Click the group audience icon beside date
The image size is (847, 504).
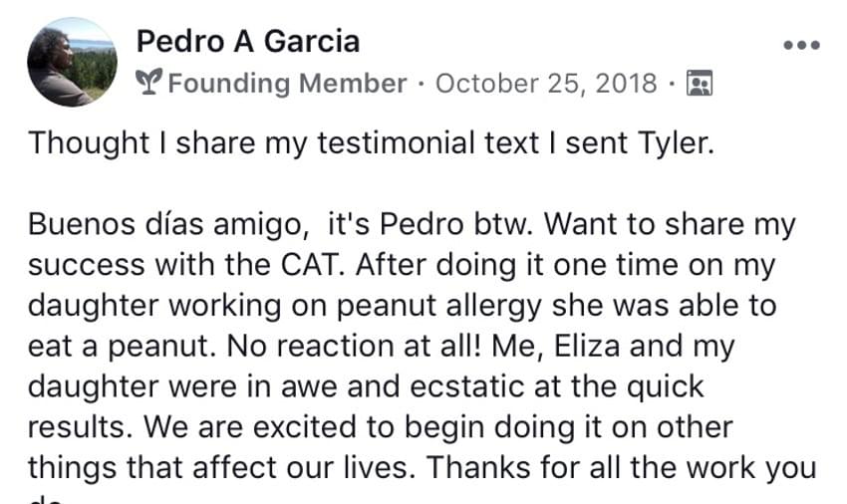(701, 84)
